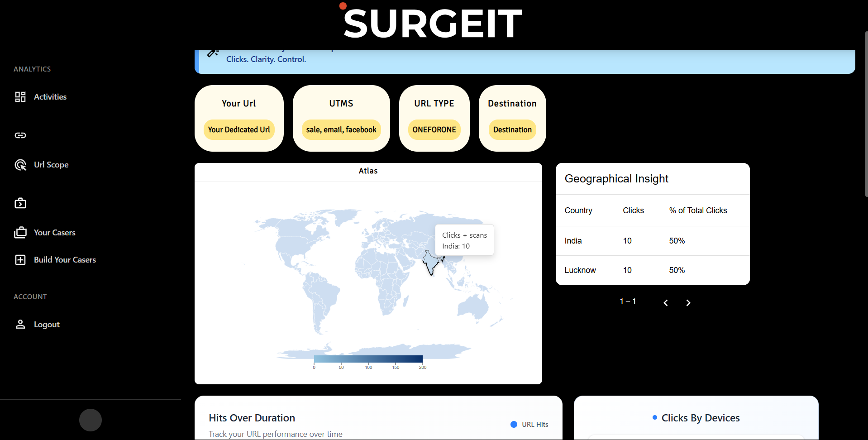Click Lucknow row 50% value
Viewport: 868px width, 440px height.
[x=677, y=270]
